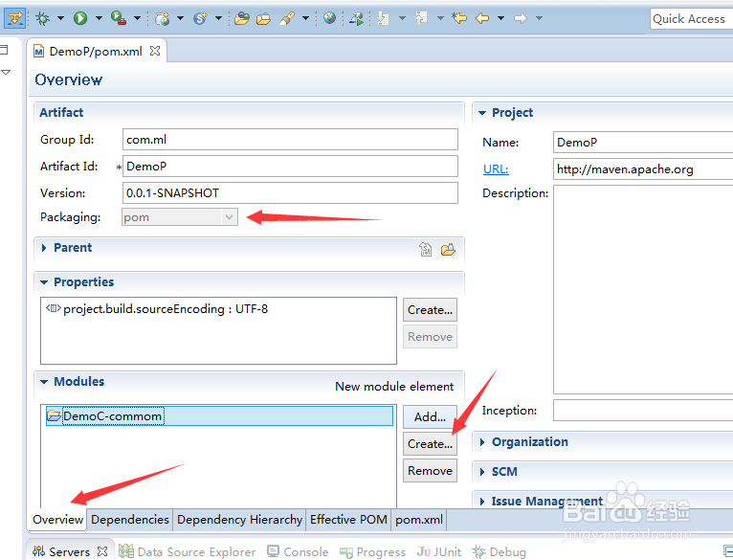Open the Debug configurations dropdown arrow
Viewport: 733px width, 560px height.
pyautogui.click(x=61, y=18)
